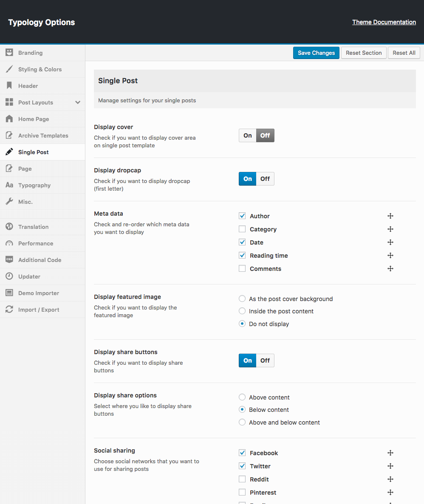The width and height of the screenshot is (424, 504).
Task: Open the Typography section
Action: click(34, 185)
